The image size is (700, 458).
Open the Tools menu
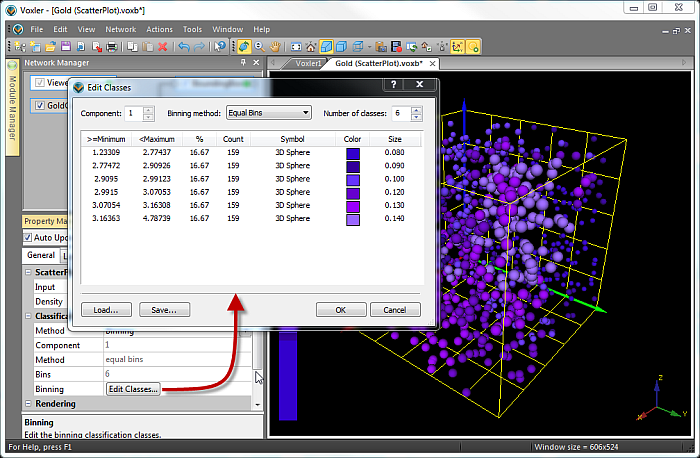[192, 29]
